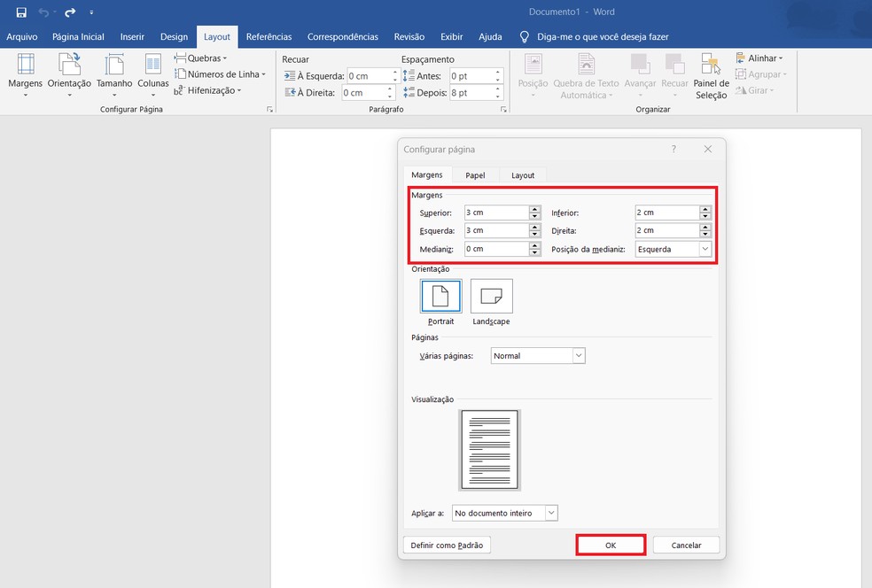872x588 pixels.
Task: Click the Alinhar icon
Action: click(x=760, y=58)
